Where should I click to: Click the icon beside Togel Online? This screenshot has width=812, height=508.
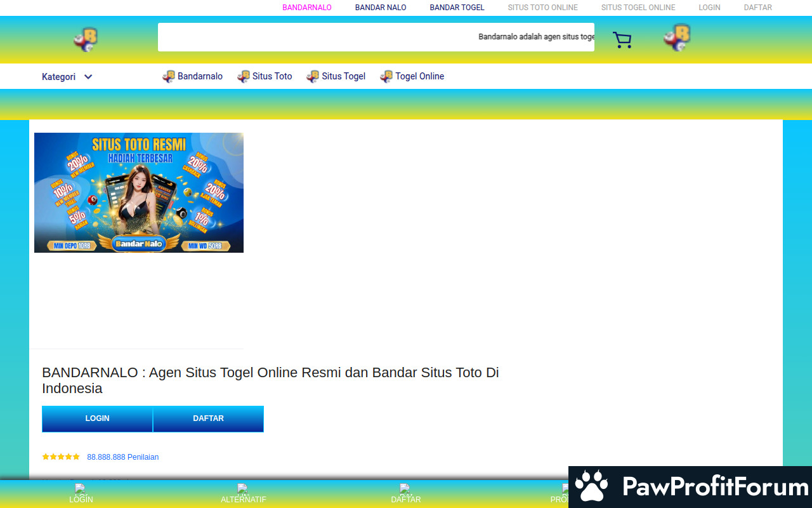(386, 77)
